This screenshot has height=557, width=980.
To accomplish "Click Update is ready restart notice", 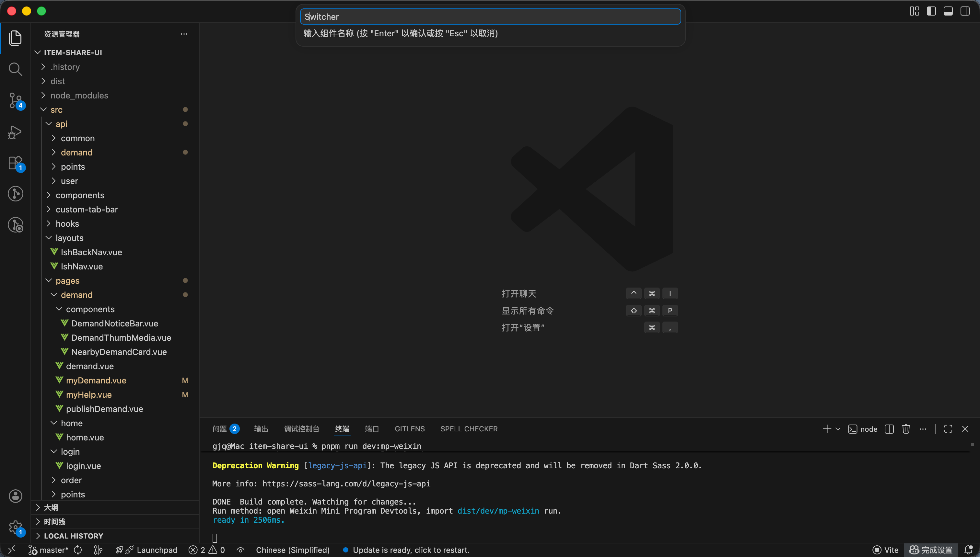I will [x=411, y=550].
